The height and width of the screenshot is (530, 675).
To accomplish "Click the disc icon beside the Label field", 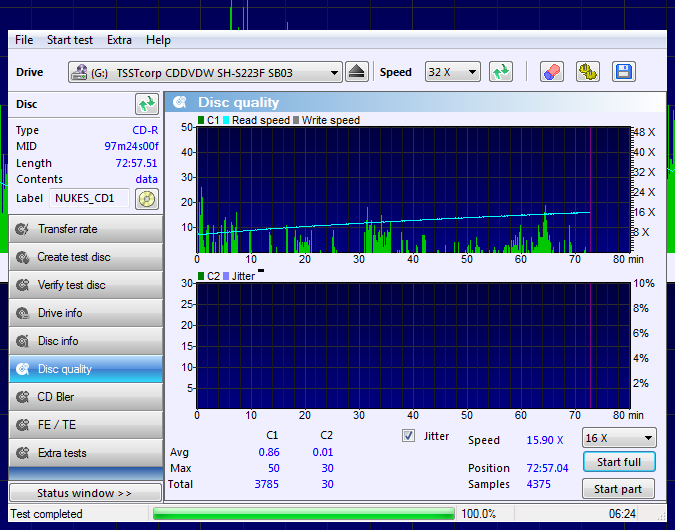I will point(147,199).
